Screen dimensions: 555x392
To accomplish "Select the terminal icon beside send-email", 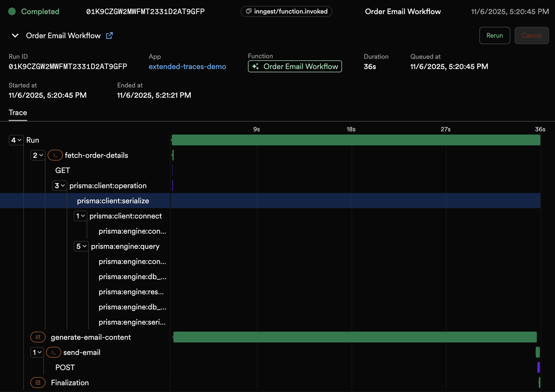I will pyautogui.click(x=53, y=352).
